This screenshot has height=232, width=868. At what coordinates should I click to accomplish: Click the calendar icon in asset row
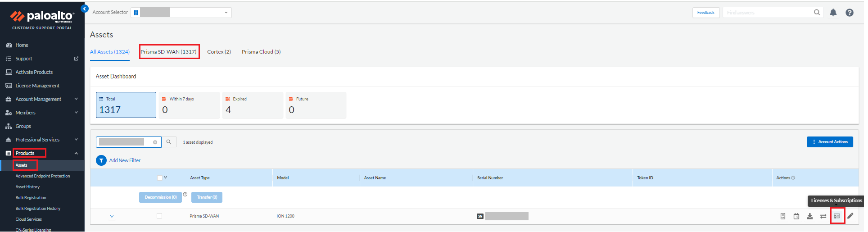796,216
